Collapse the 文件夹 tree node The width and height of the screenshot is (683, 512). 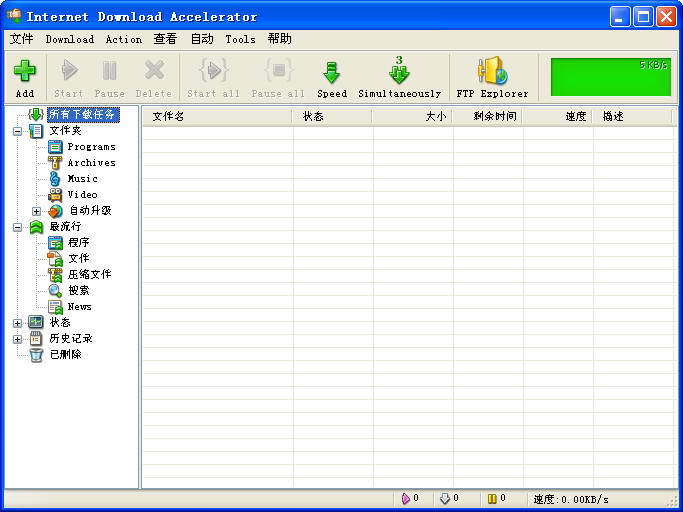pyautogui.click(x=17, y=131)
